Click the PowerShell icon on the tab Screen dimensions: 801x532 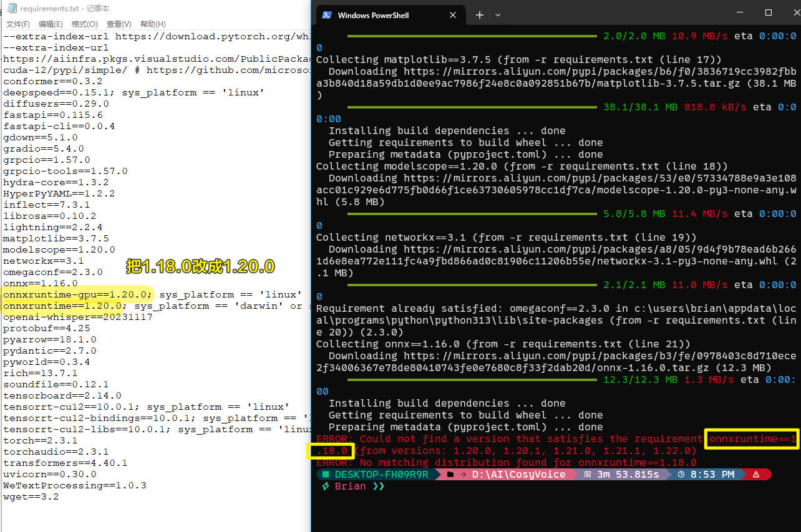point(326,15)
